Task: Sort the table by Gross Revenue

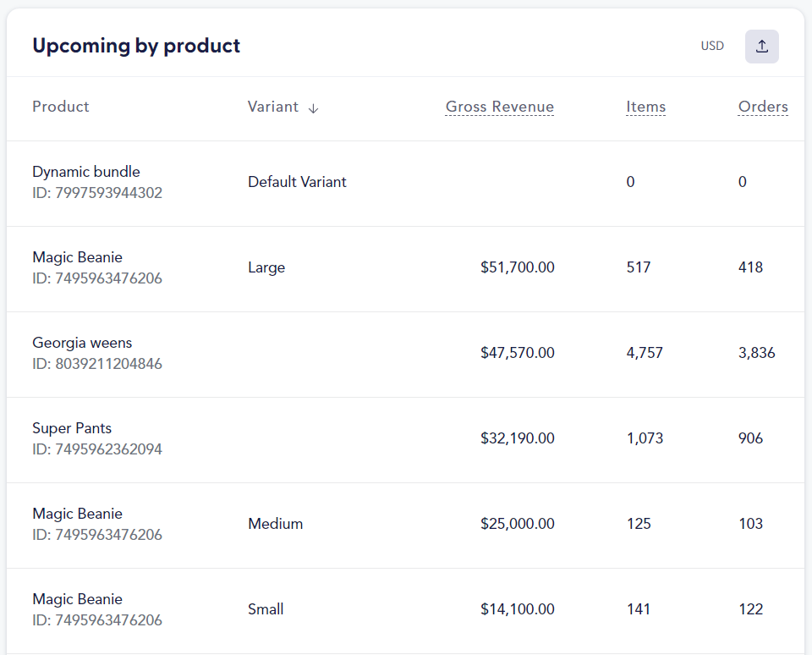Action: point(499,107)
